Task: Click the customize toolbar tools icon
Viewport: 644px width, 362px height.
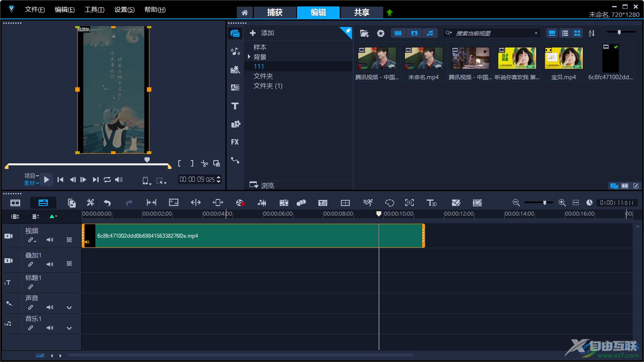Action: 91,203
